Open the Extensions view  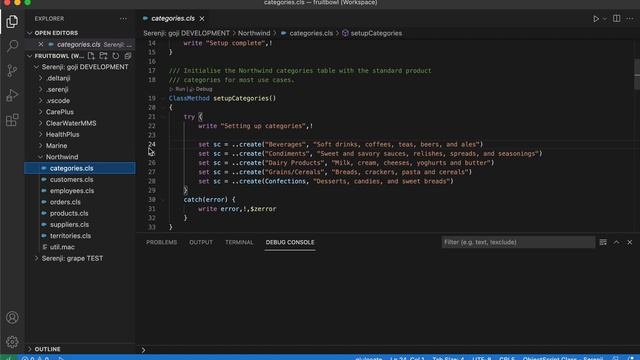(12, 120)
